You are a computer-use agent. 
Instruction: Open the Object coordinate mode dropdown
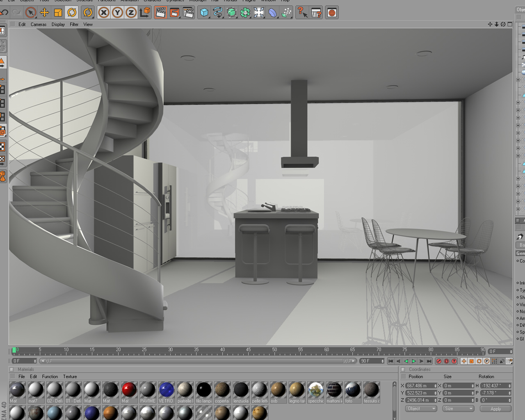(x=421, y=409)
